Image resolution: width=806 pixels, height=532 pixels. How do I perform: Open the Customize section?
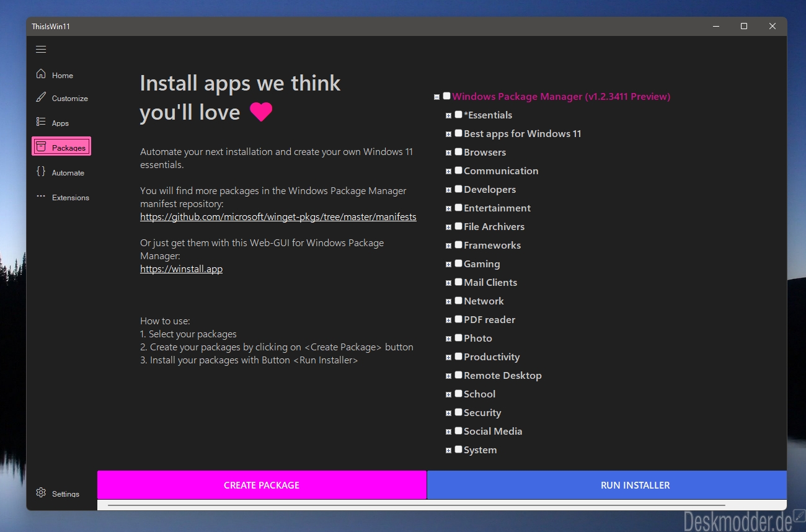point(70,99)
